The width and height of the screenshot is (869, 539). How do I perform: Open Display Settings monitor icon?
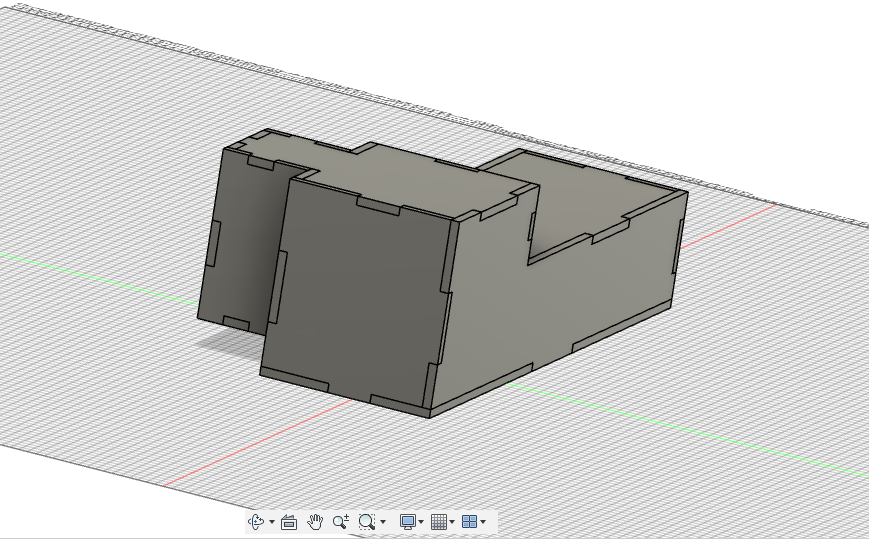click(408, 521)
